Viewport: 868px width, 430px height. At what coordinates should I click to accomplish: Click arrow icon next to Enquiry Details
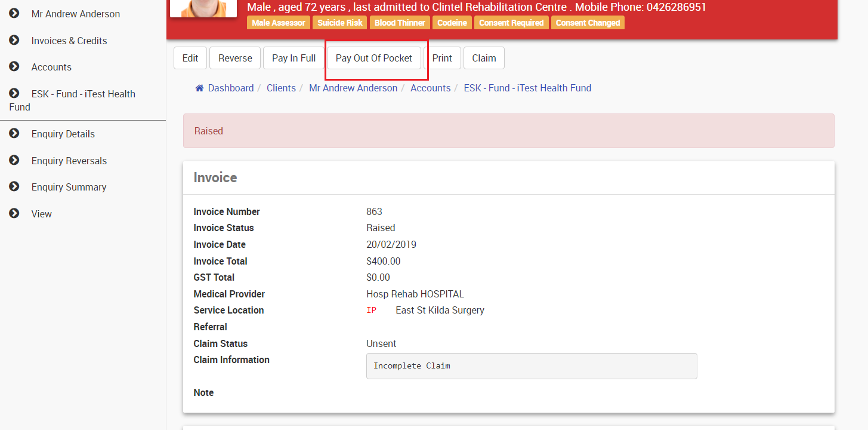(x=14, y=133)
